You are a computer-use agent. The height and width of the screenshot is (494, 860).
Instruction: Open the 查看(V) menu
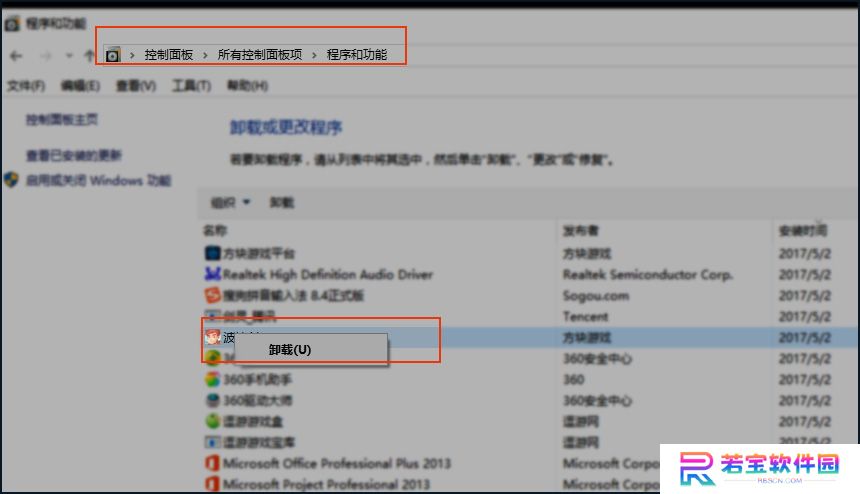point(136,86)
